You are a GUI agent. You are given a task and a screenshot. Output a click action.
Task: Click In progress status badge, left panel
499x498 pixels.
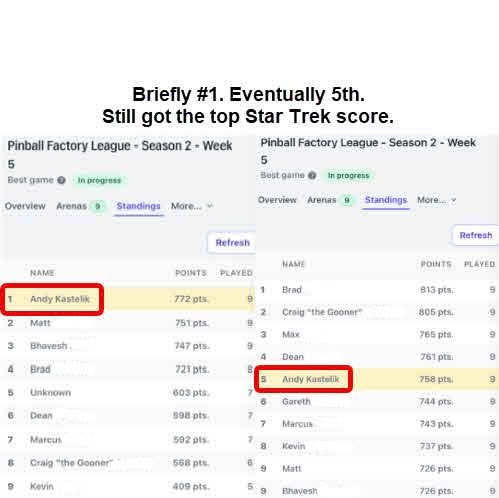tap(99, 180)
